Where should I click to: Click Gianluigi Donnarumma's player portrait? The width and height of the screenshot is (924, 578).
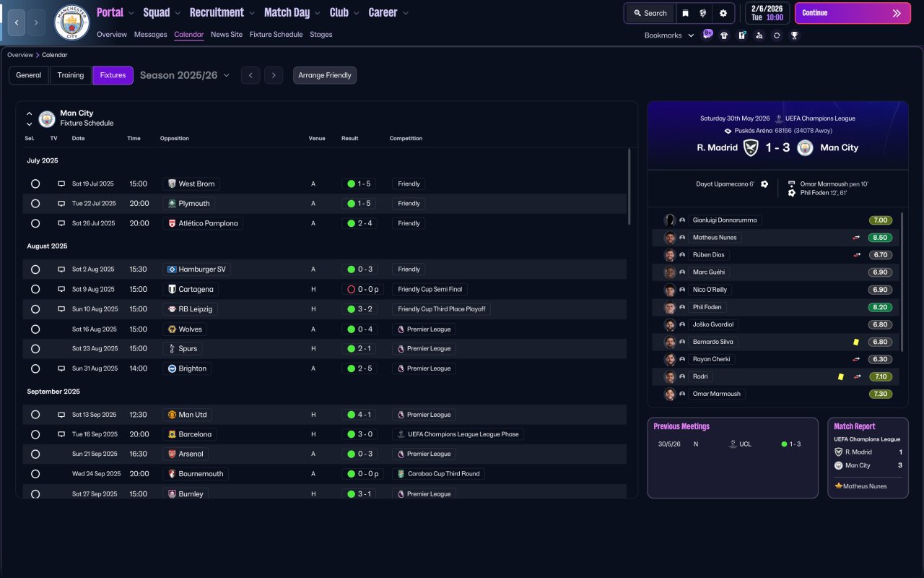670,220
